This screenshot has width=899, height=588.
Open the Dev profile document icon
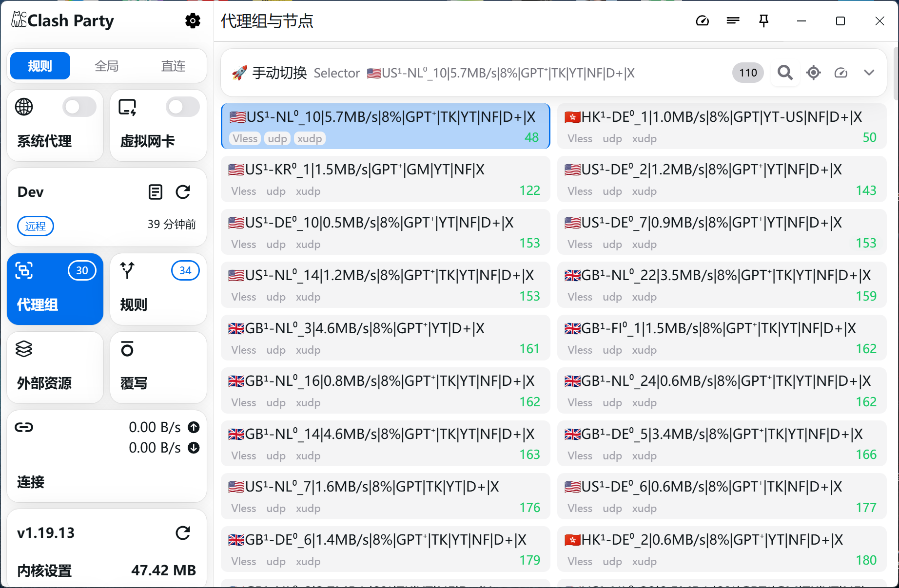coord(155,192)
